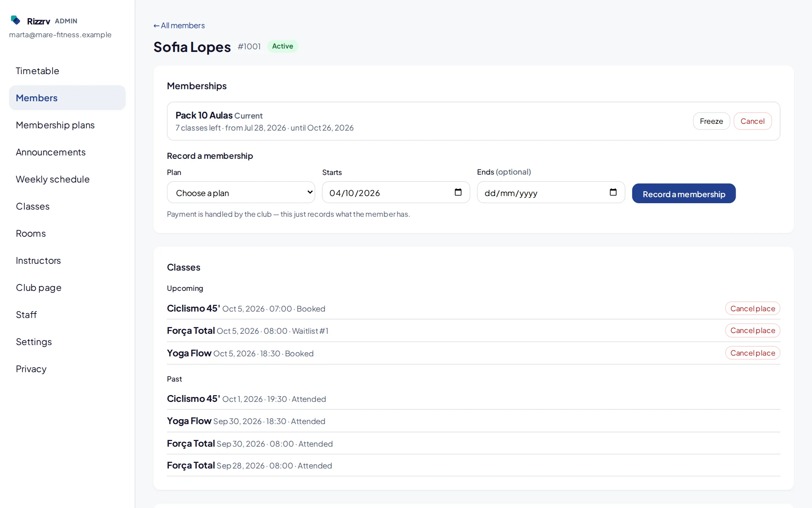The width and height of the screenshot is (812, 508).
Task: Navigate to Classes in the sidebar
Action: [x=67, y=206]
